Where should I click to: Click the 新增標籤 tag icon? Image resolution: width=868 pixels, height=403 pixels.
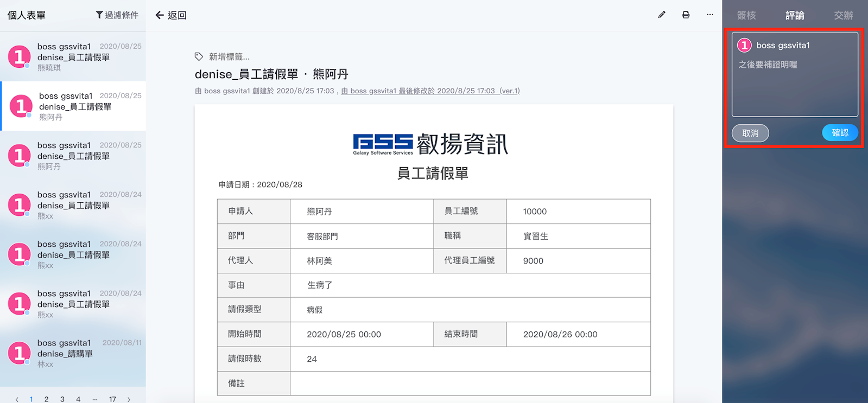(x=199, y=56)
